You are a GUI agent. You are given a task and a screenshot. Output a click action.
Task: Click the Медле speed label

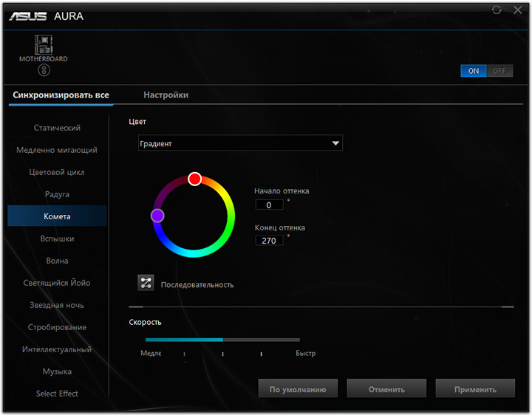(151, 353)
